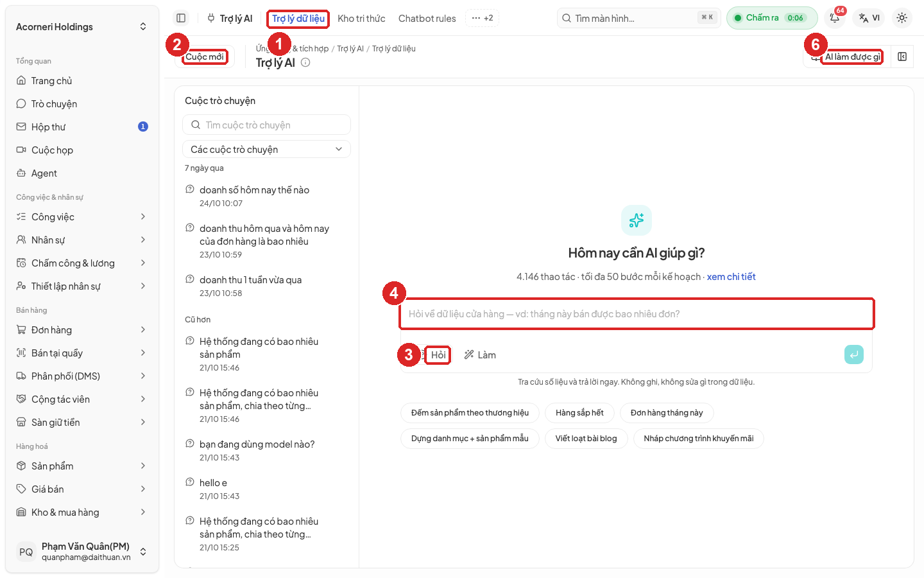This screenshot has width=924, height=578.
Task: Open the Acorneri Holdings workspace switcher
Action: pos(82,26)
